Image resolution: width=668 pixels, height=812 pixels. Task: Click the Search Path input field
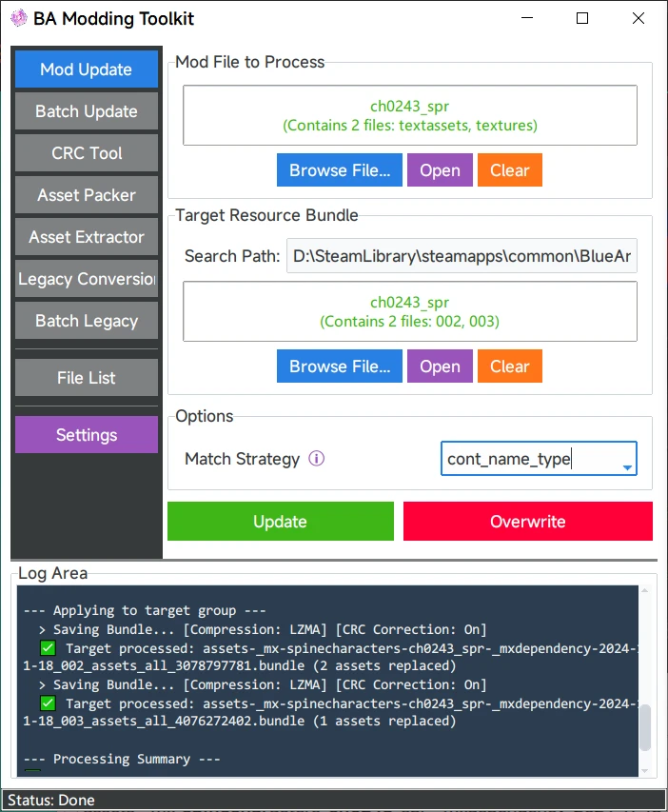pyautogui.click(x=462, y=256)
